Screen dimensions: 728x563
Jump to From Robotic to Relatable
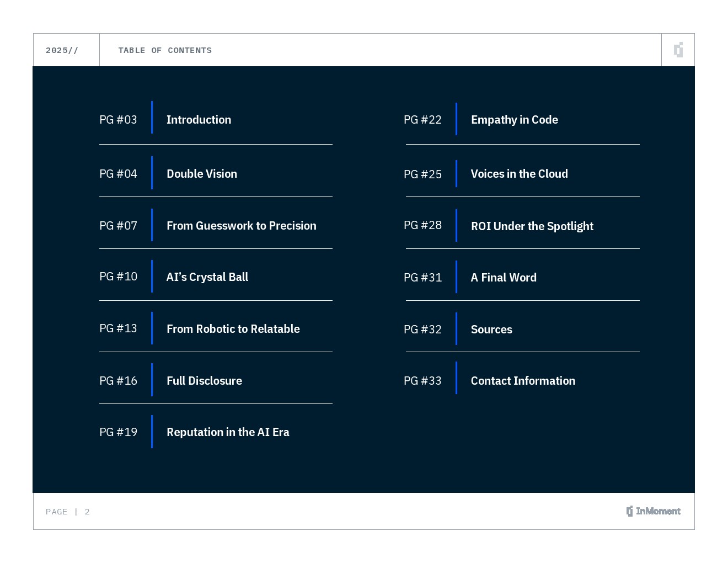click(x=233, y=329)
